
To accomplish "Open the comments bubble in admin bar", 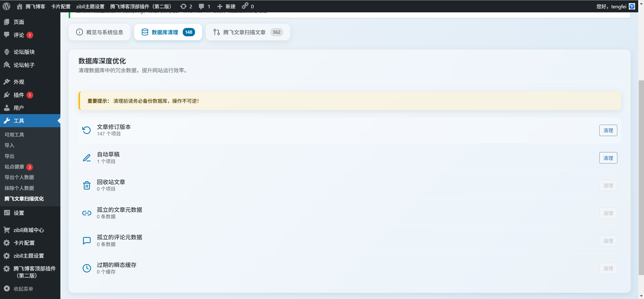I will pyautogui.click(x=201, y=6).
